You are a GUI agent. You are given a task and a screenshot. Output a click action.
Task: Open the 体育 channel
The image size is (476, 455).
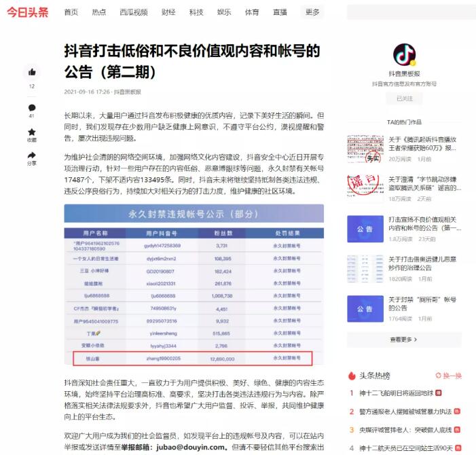(252, 12)
